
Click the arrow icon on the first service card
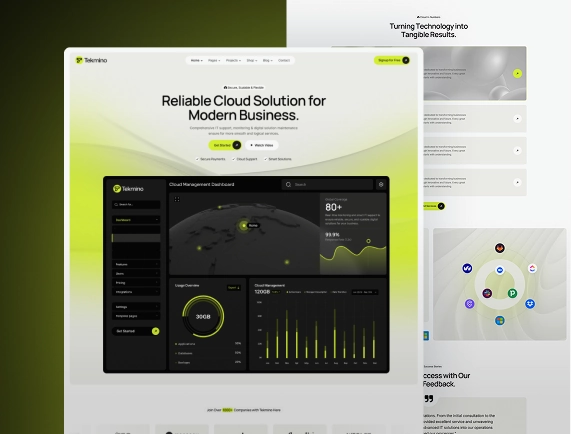point(517,74)
